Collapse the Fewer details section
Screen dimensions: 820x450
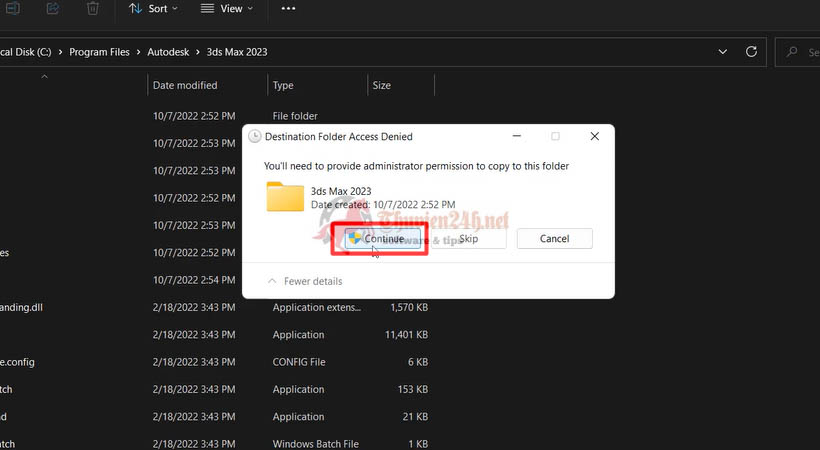(x=305, y=282)
